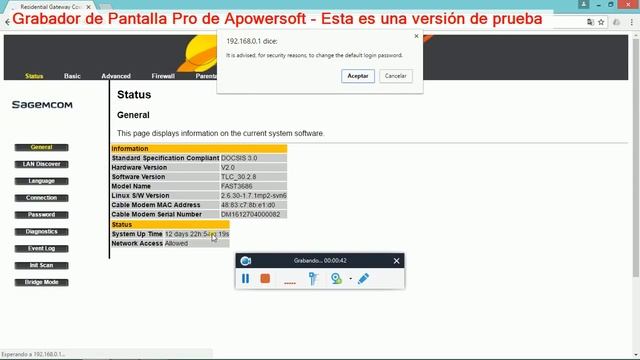Open LAN Discover sidebar page
This screenshot has height=360, width=640.
(41, 164)
